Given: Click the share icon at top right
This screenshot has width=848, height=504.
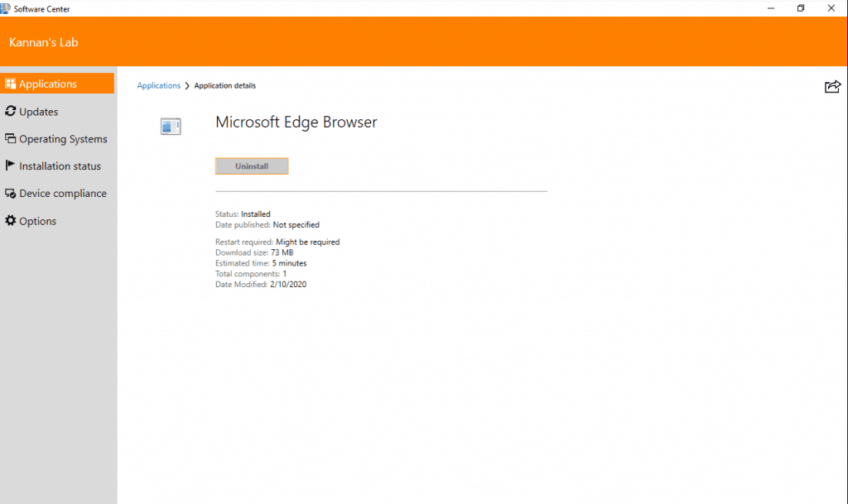Looking at the screenshot, I should coord(832,86).
